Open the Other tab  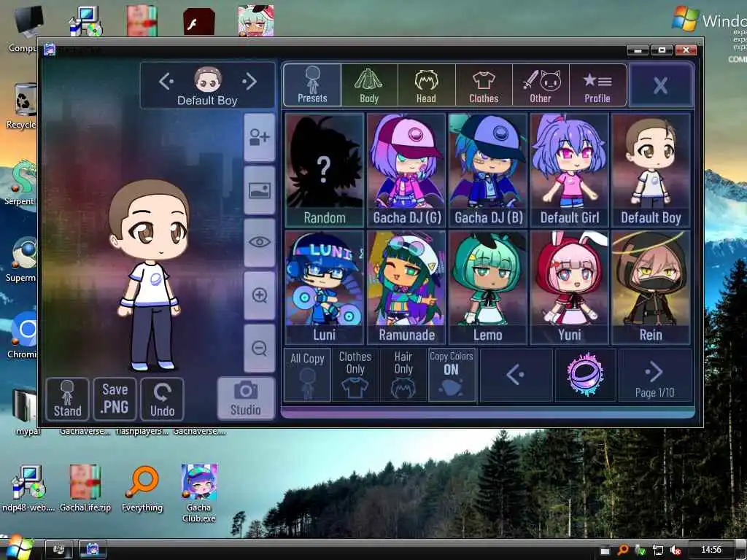[x=541, y=85]
